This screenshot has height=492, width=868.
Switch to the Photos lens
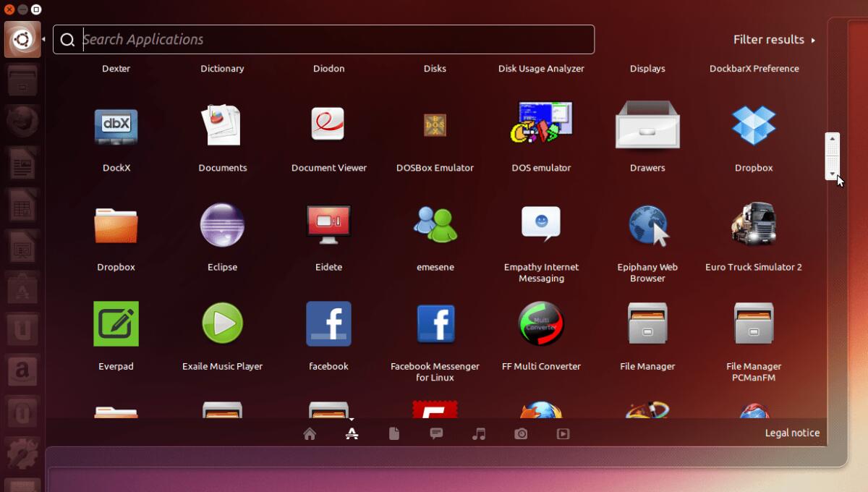[521, 433]
